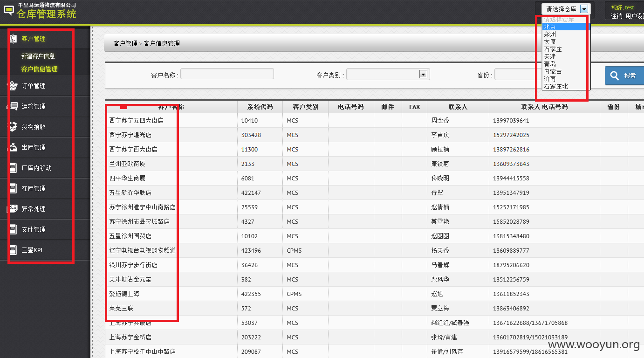Click row 西宁苏宁五四大街店

(x=375, y=120)
